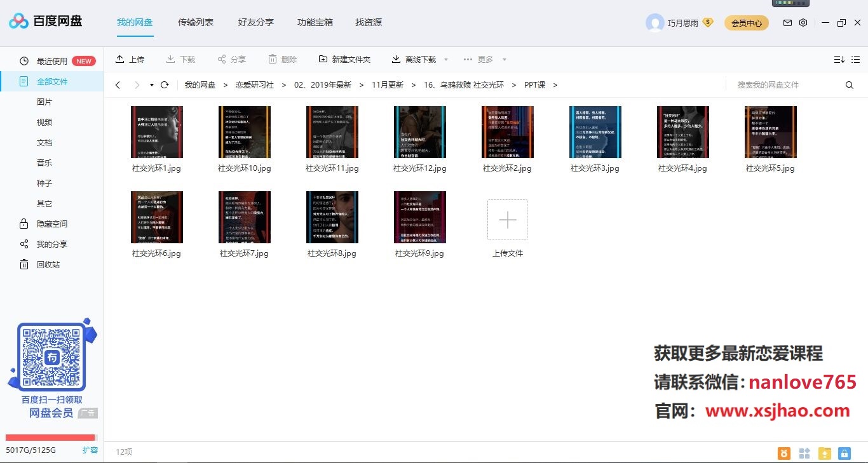Click the Baidu Netdisk logo

click(45, 22)
